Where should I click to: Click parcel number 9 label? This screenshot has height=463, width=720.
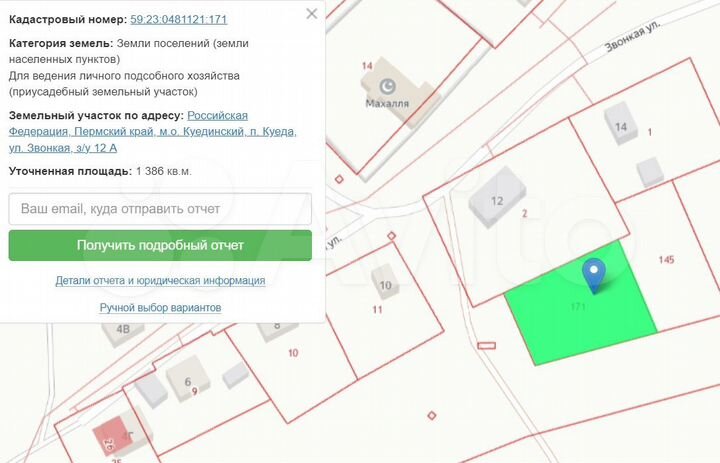click(x=195, y=391)
